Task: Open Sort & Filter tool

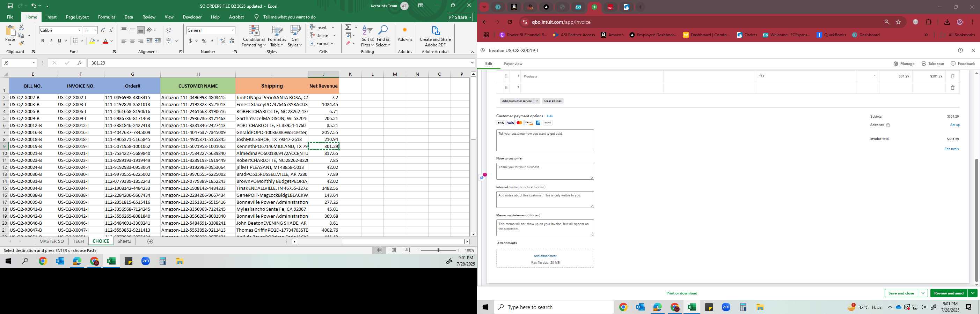Action: [367, 37]
